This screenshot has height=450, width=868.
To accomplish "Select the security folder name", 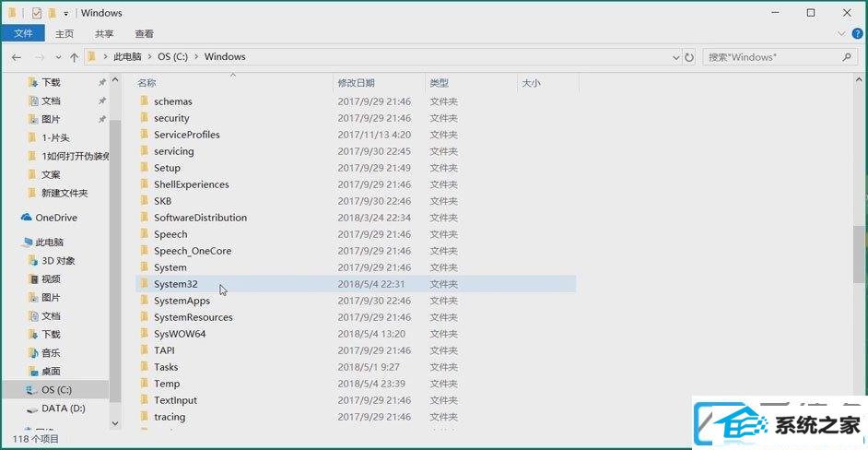I will click(x=171, y=117).
